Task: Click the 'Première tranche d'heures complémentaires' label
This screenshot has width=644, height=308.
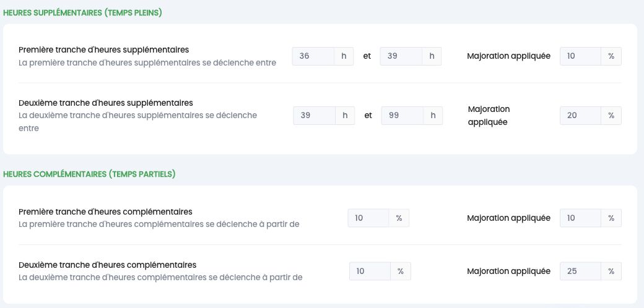Action: tap(105, 212)
